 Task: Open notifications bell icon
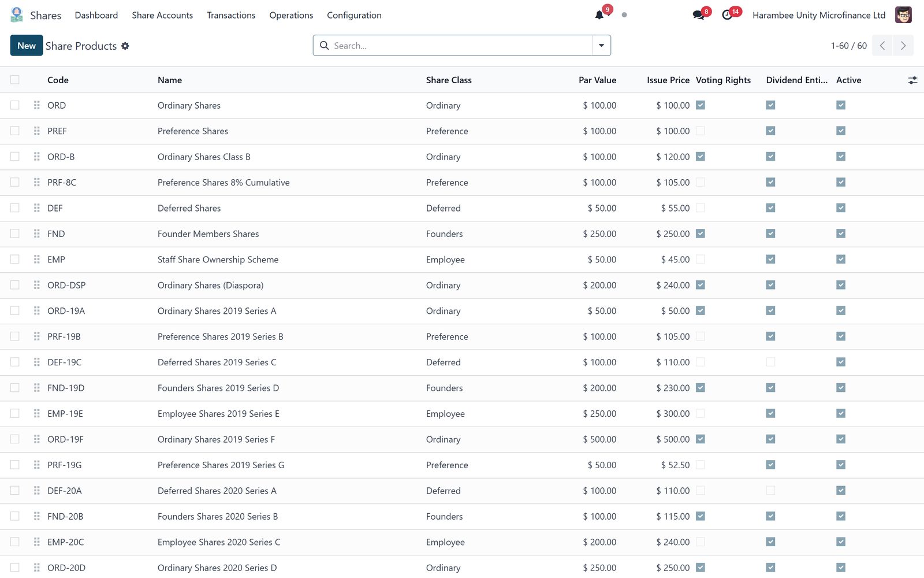pyautogui.click(x=599, y=15)
